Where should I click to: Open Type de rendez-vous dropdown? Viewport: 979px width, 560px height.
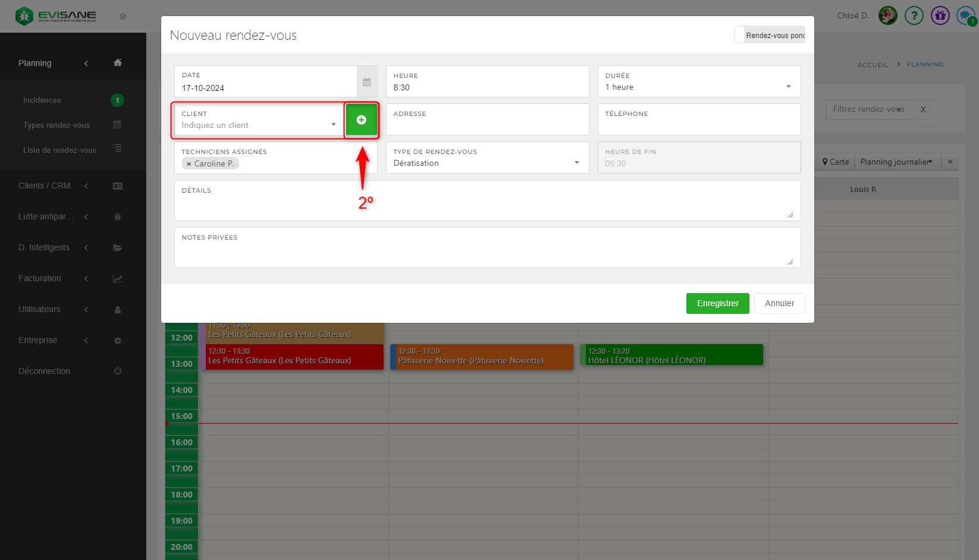487,163
